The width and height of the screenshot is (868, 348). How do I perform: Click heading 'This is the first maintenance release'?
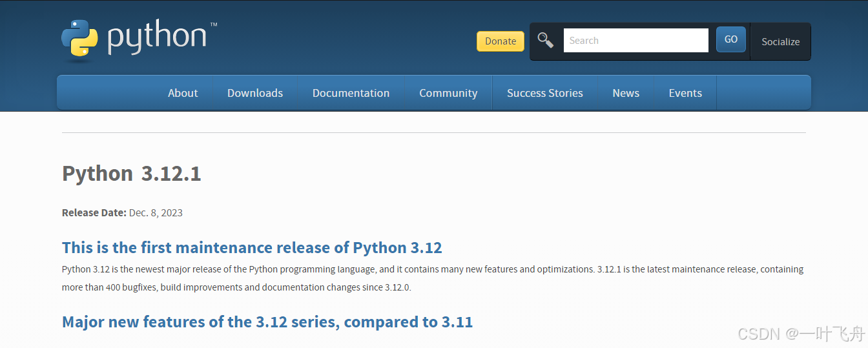coord(252,248)
